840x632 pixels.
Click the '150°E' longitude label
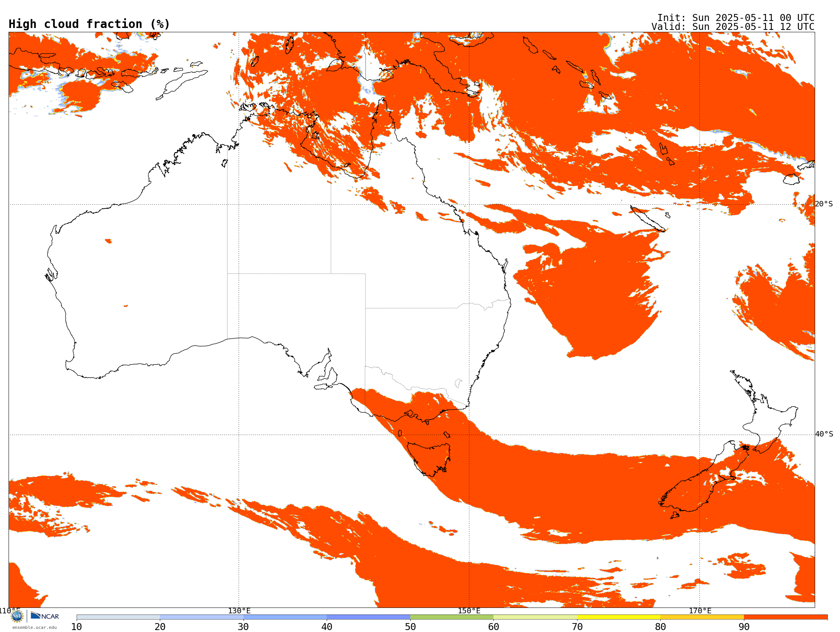469,611
